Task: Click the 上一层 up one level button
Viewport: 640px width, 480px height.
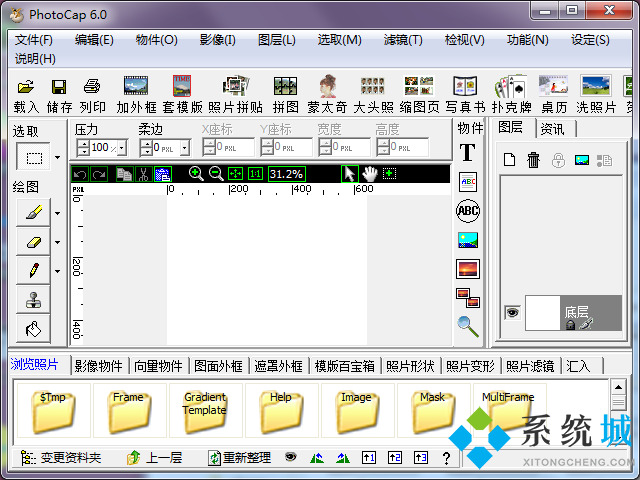Action: [x=155, y=458]
